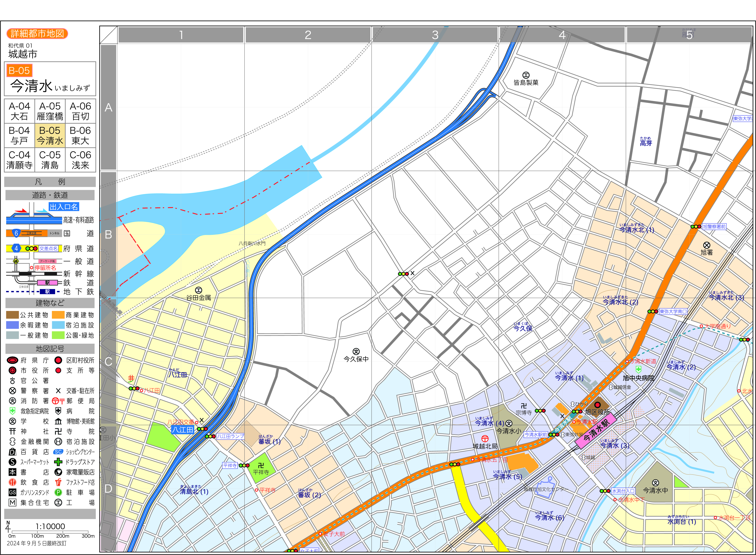756x555 pixels.
Task: Click the 皆島製菓 factory symbol
Action: 526,75
